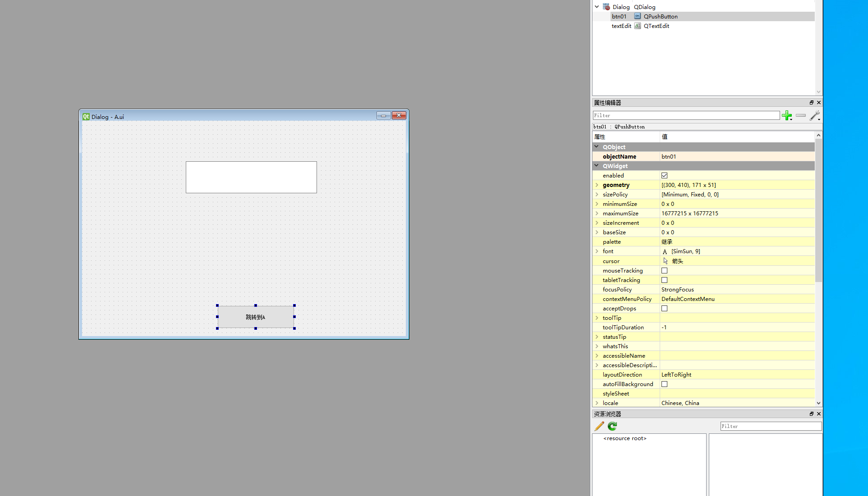Select textEdit in the object tree

(621, 26)
